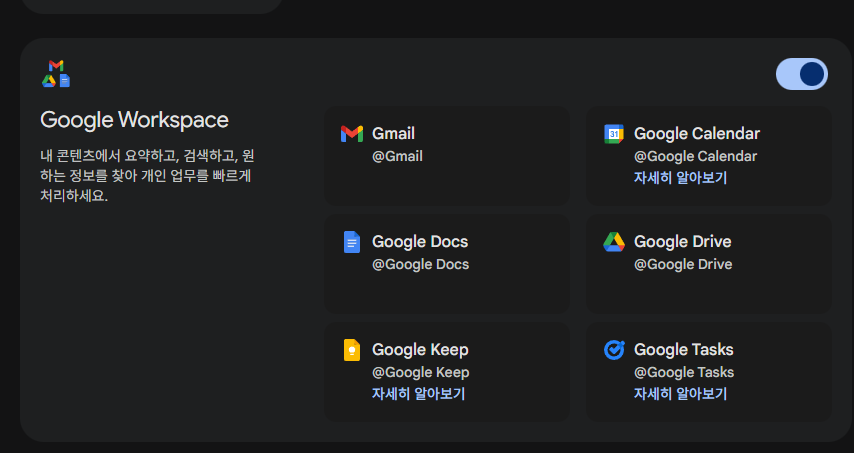The image size is (854, 453).
Task: Open 자세히 알아보기 link under Google Keep
Action: (x=418, y=394)
